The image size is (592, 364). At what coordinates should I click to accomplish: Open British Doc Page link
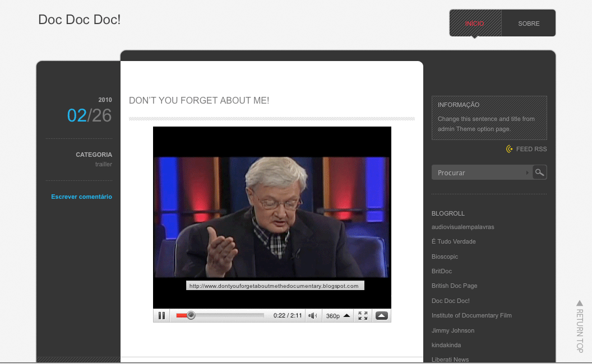[454, 286]
